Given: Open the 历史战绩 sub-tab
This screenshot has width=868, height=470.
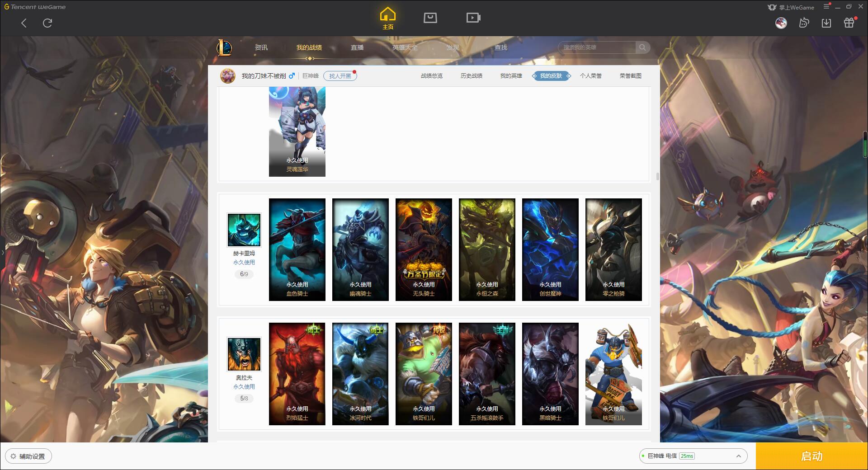Looking at the screenshot, I should point(472,76).
